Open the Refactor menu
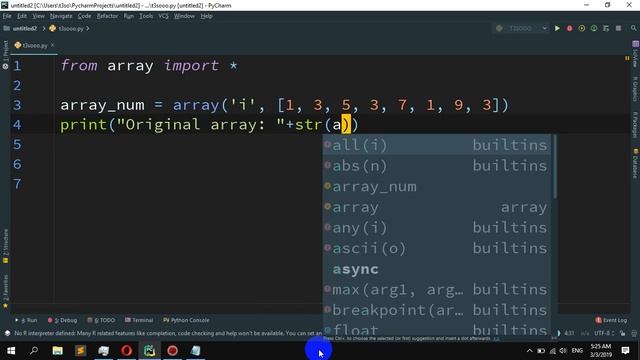 coord(107,16)
